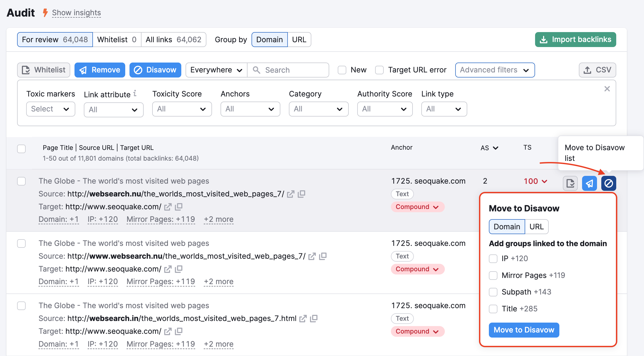Check the Mirror Pages +119 option
The width and height of the screenshot is (644, 356).
(x=493, y=275)
